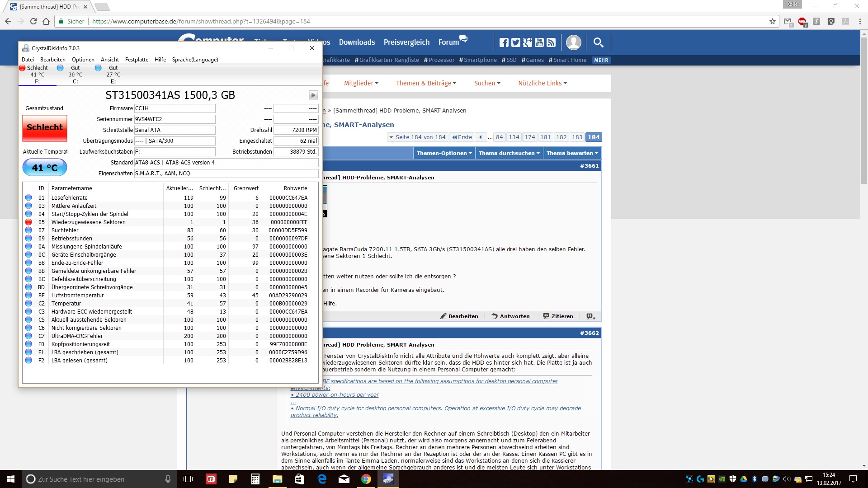Open the YouTube icon link
868x488 pixels.
tap(539, 42)
